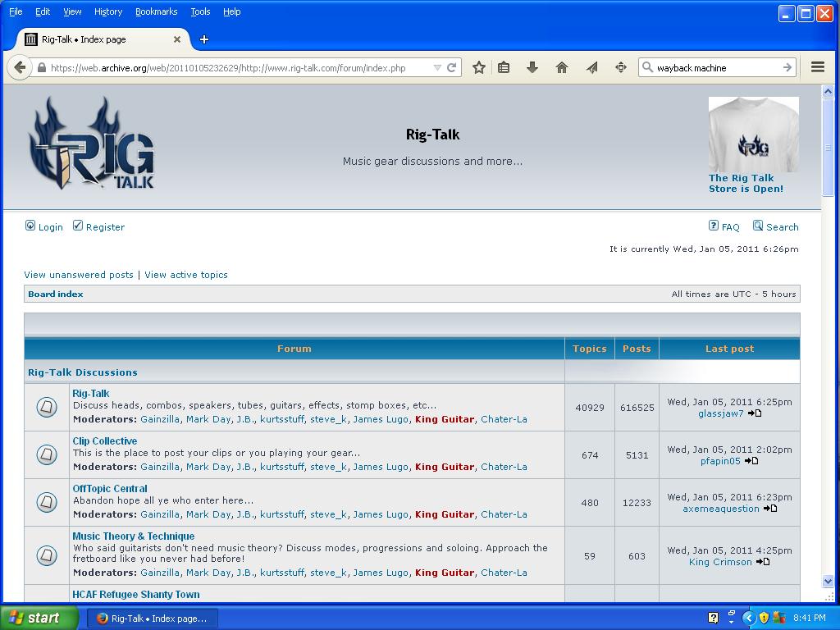Open the OffTopic Central forum
The image size is (840, 630).
[110, 489]
